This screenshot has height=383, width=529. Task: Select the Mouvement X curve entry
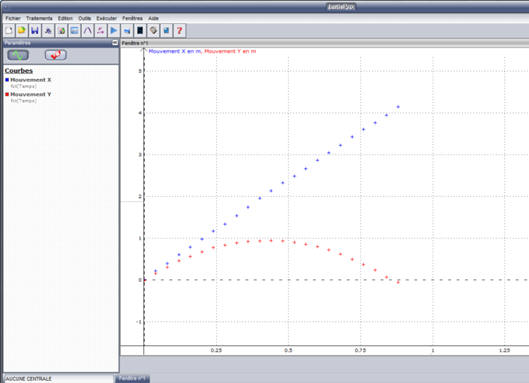(30, 80)
